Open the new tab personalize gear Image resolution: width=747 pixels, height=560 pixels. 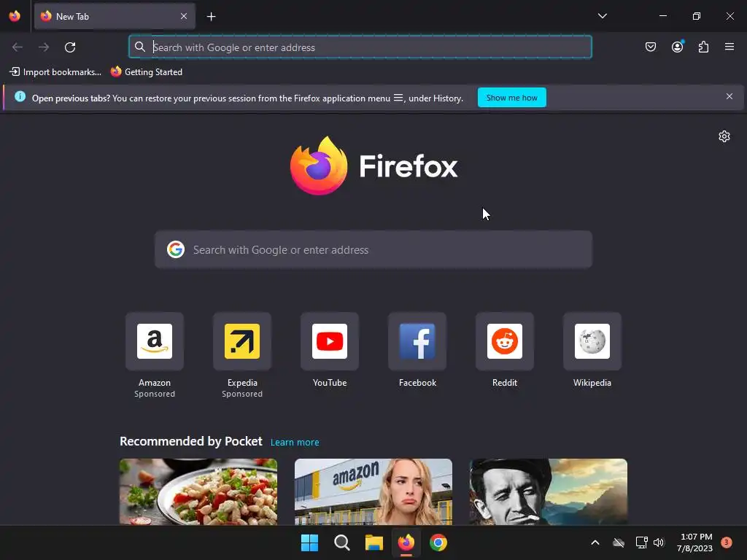pos(724,136)
